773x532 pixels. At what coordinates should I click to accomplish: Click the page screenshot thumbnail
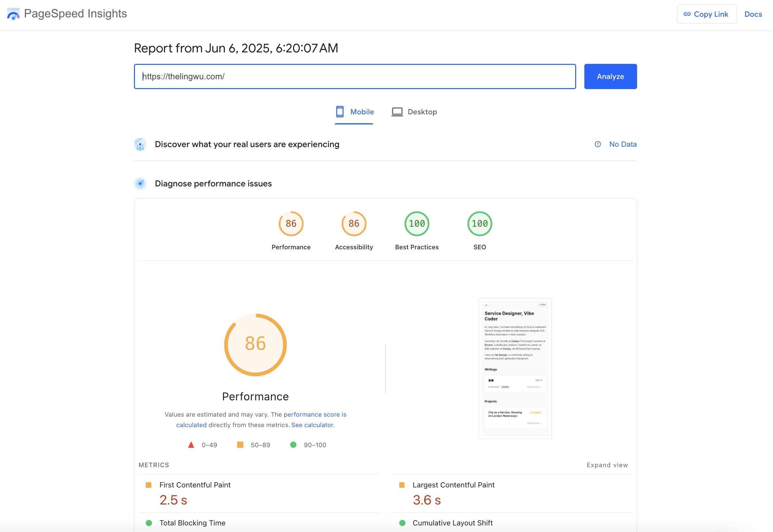coord(515,368)
